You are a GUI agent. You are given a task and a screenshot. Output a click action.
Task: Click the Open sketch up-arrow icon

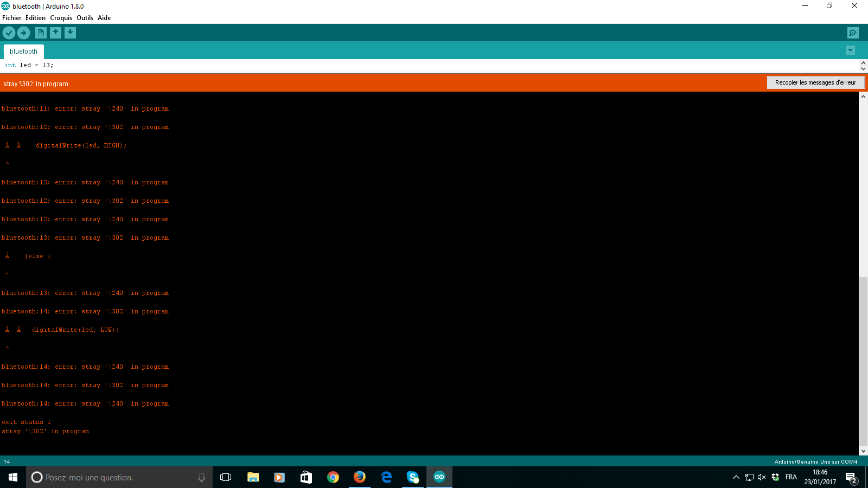tap(55, 33)
